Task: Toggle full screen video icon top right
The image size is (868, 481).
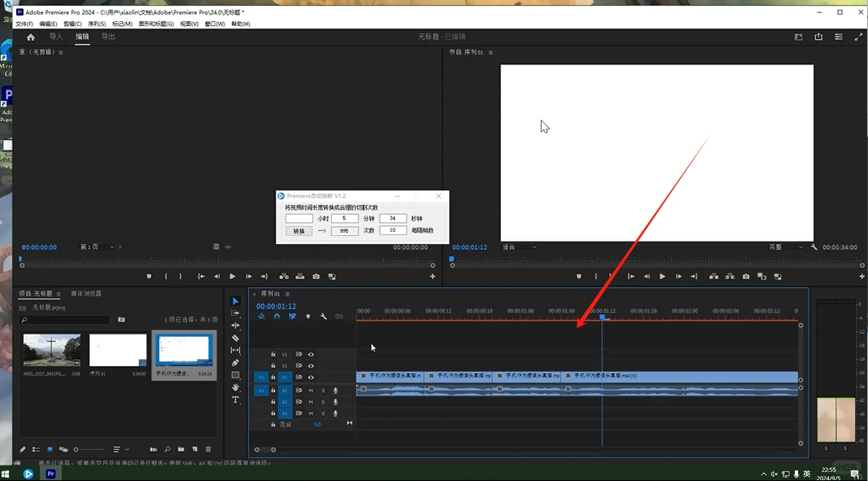Action: click(x=858, y=37)
